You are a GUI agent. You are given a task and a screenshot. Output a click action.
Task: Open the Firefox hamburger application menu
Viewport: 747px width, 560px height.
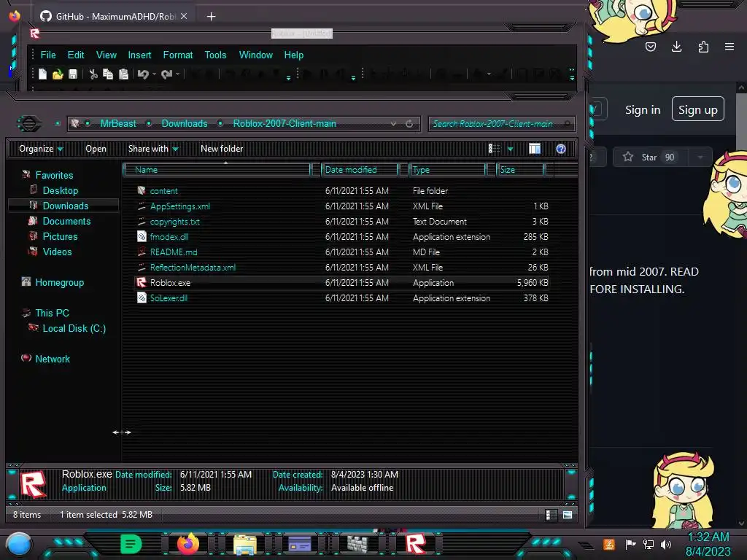(729, 47)
